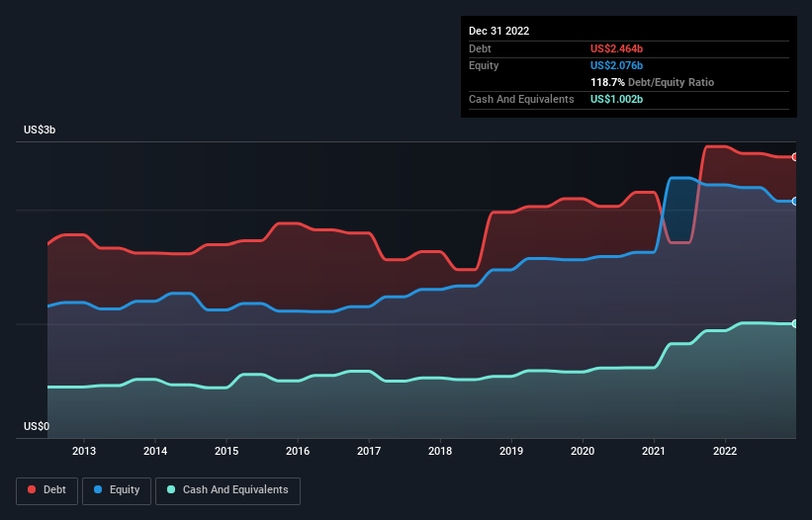812x520 pixels.
Task: Select the 2020 axis label
Action: (583, 451)
